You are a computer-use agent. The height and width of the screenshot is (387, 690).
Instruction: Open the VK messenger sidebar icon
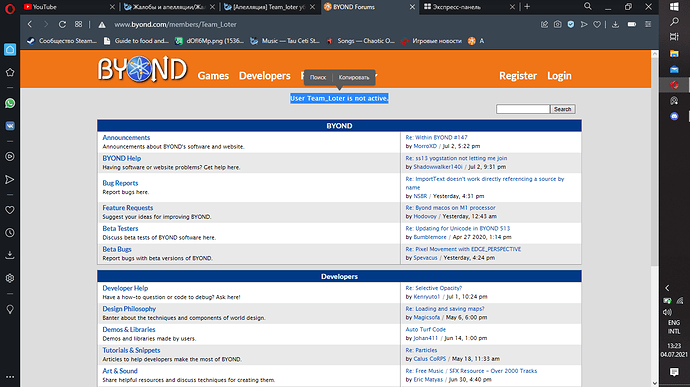click(10, 126)
